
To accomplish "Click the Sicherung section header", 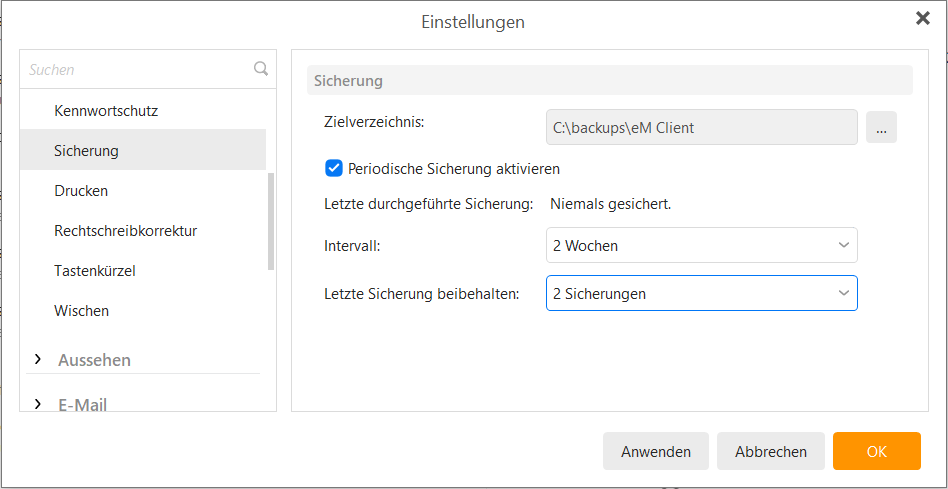I will point(610,80).
